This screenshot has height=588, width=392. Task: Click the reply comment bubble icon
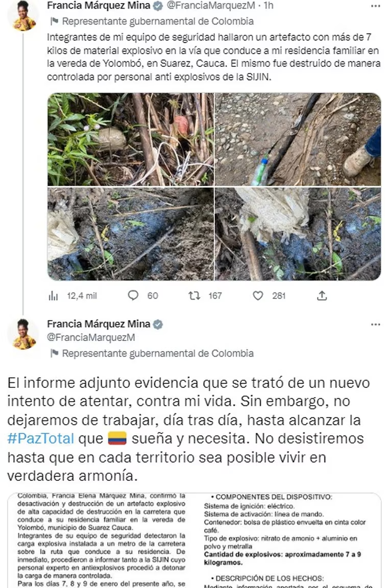click(x=133, y=296)
